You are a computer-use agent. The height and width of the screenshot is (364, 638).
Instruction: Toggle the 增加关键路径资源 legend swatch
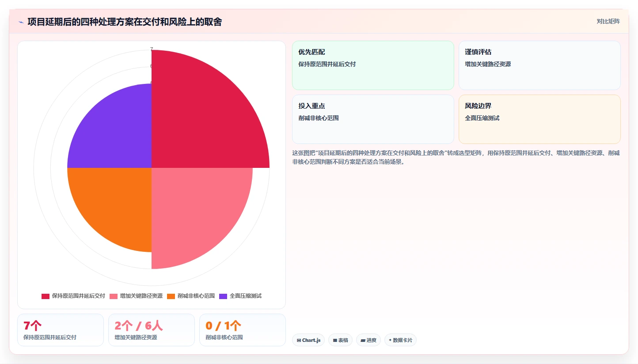point(114,296)
